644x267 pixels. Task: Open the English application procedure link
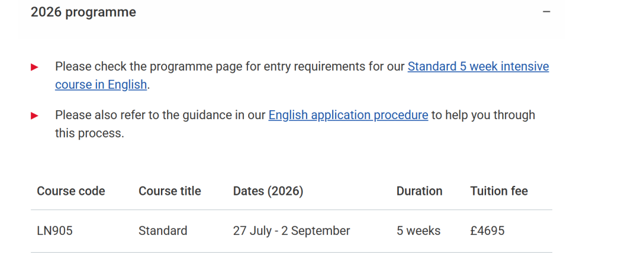click(x=348, y=115)
